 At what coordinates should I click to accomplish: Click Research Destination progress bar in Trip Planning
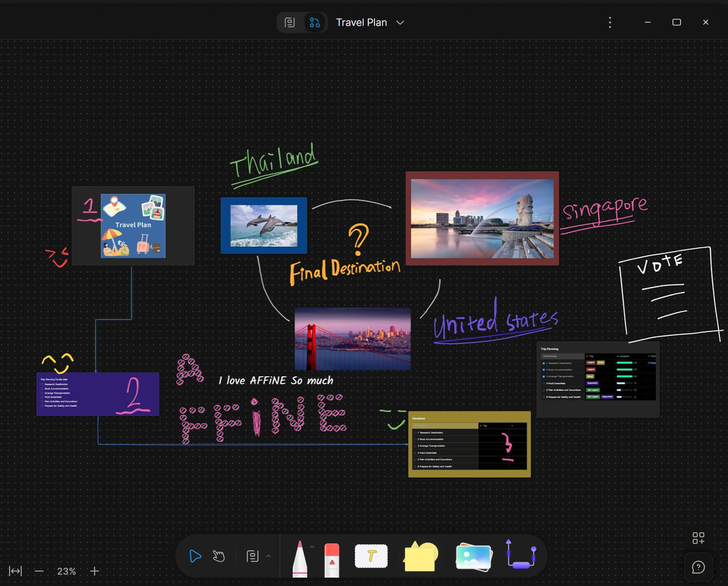[624, 363]
